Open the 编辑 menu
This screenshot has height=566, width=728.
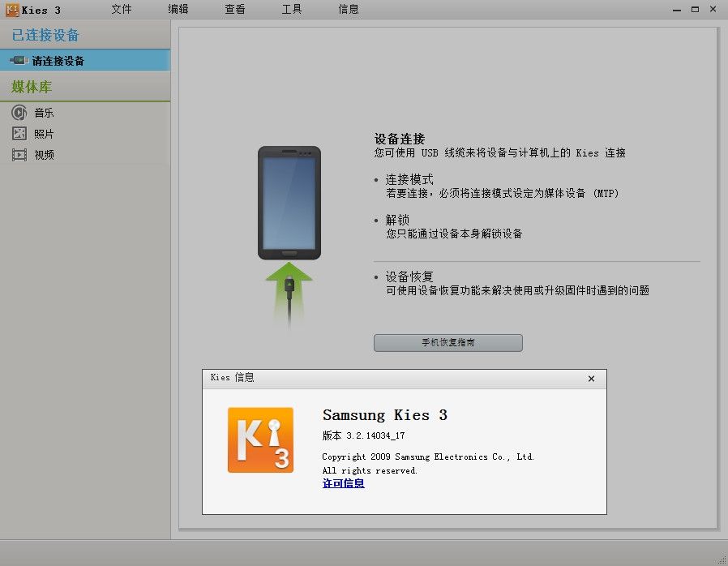[x=178, y=9]
